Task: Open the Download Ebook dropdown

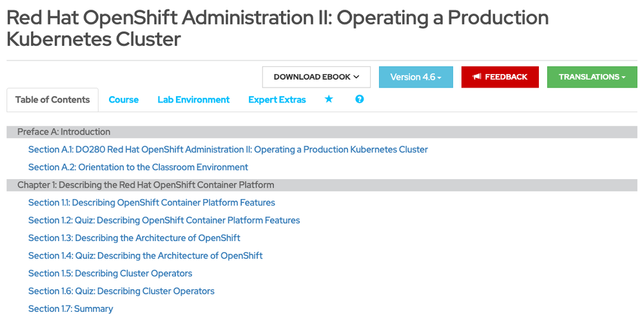Action: (x=317, y=77)
